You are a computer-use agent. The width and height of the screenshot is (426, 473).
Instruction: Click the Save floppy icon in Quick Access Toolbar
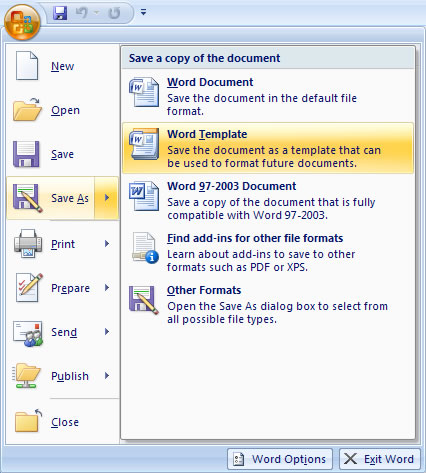[60, 13]
